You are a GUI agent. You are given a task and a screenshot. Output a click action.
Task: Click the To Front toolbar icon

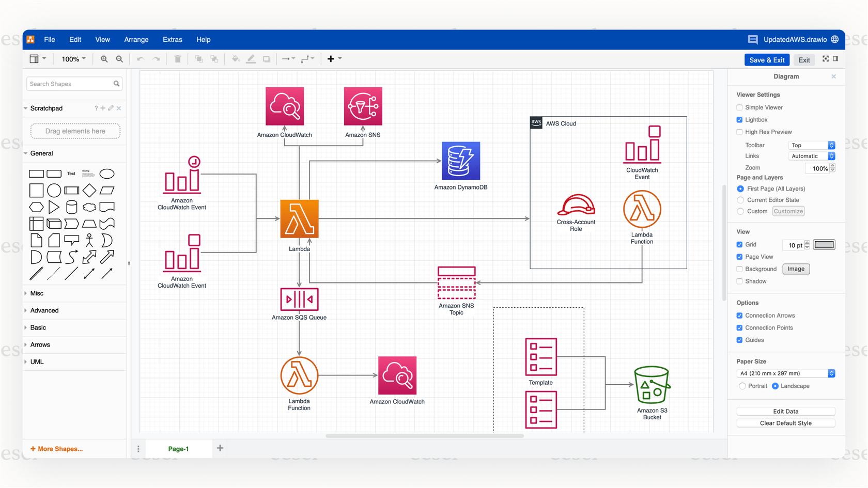(199, 59)
